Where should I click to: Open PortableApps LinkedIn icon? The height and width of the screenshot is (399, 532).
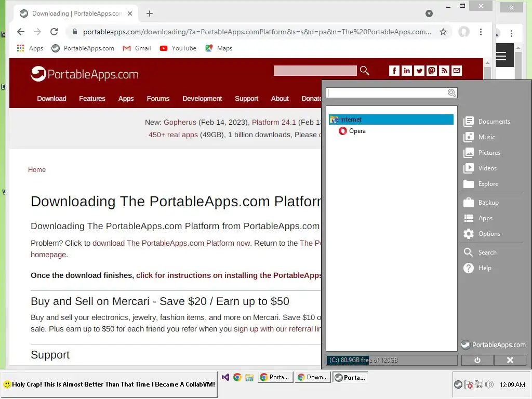click(x=406, y=71)
